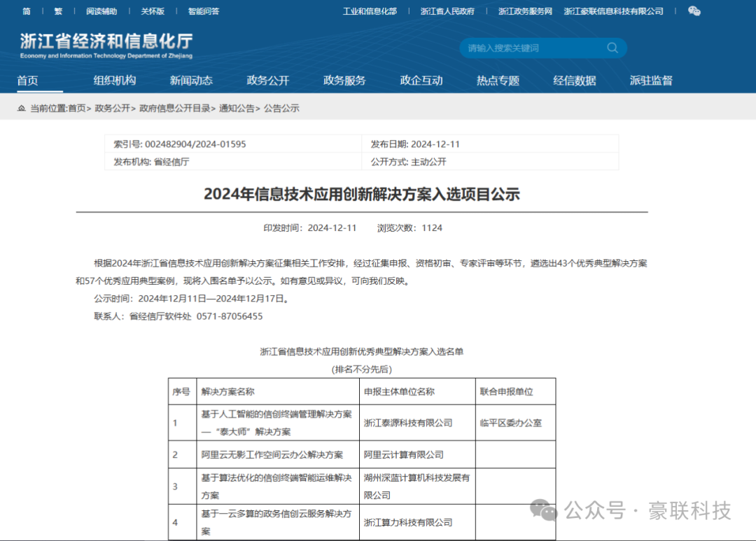Click the 浏览次数: 1124 view count
This screenshot has width=756, height=541.
tap(409, 228)
